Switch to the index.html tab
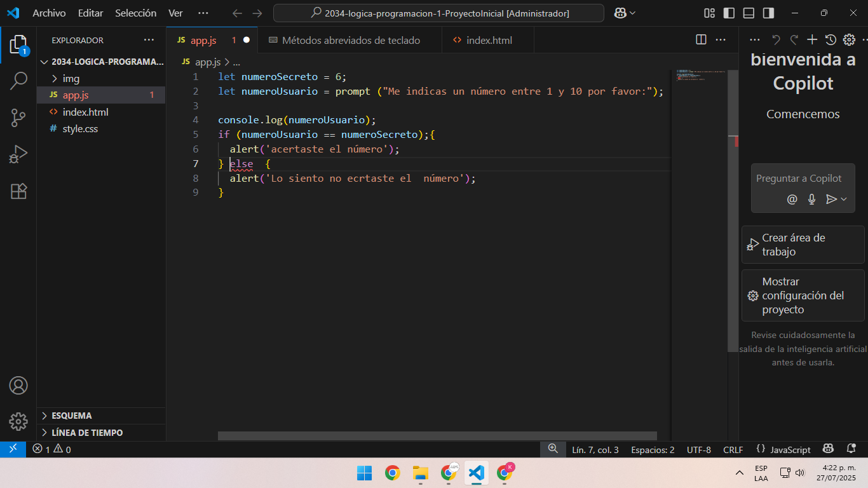 pyautogui.click(x=488, y=40)
